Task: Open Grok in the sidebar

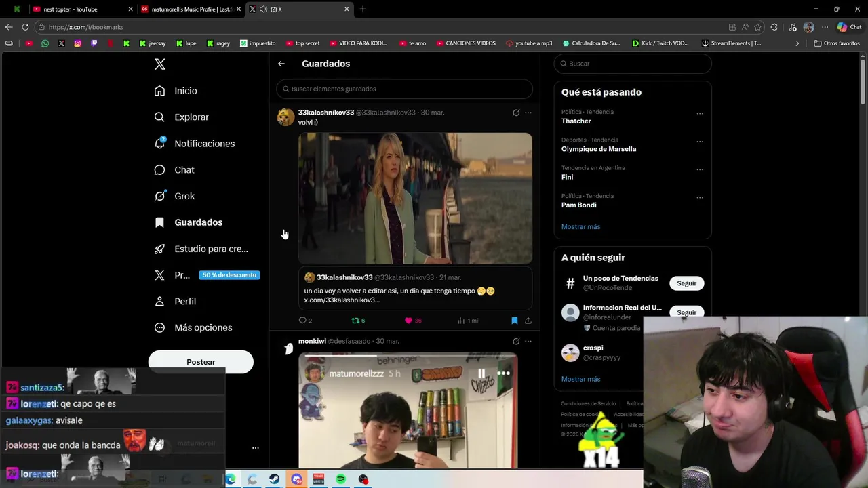Action: [174, 196]
